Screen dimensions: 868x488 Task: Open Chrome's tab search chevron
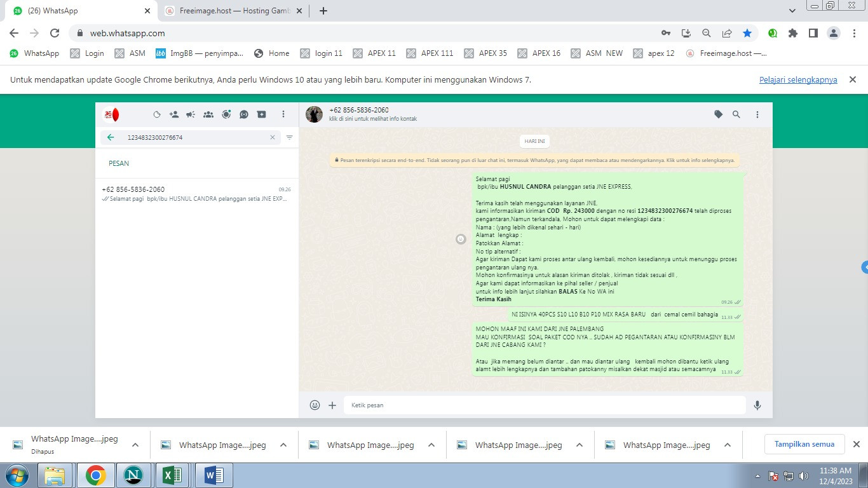[x=792, y=11]
